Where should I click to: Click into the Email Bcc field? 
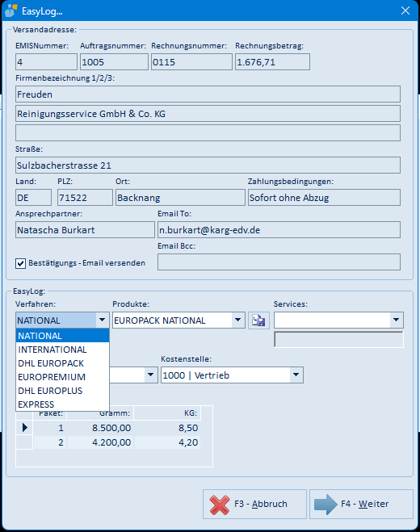[x=279, y=262]
